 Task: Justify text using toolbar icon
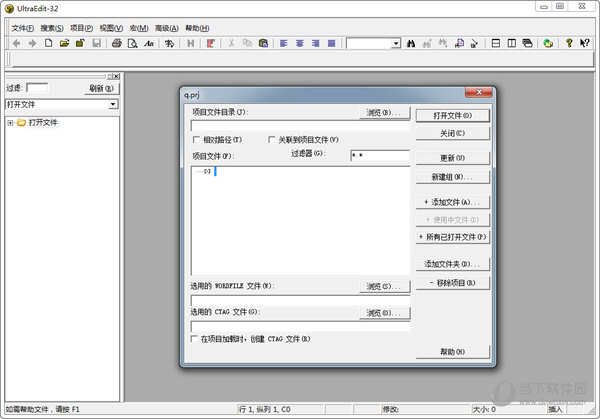coord(332,43)
